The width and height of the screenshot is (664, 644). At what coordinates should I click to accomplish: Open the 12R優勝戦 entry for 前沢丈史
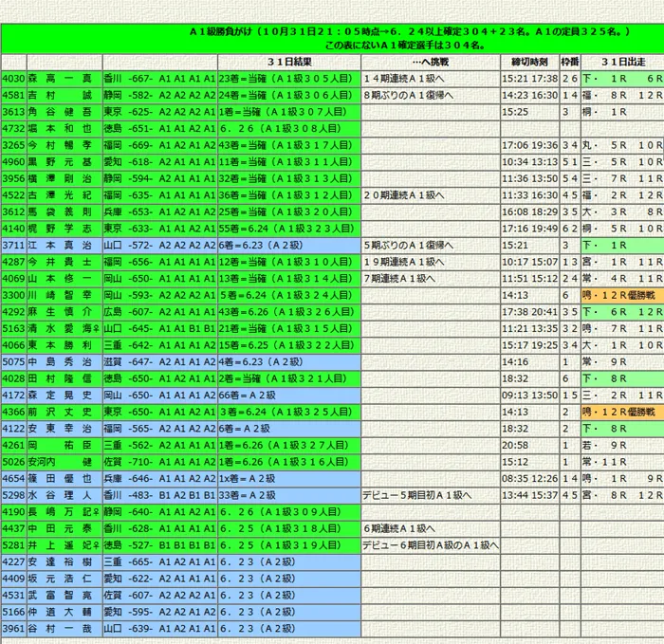[x=622, y=411]
